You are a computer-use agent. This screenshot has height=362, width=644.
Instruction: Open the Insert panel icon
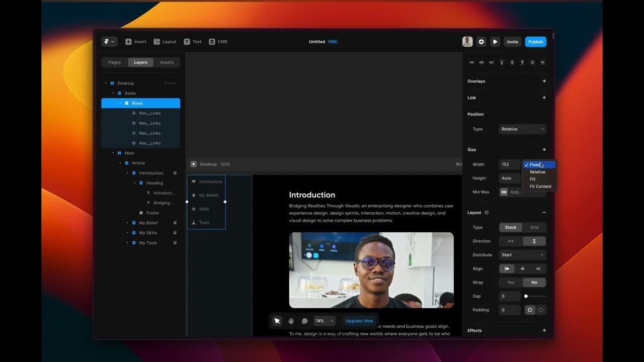click(x=129, y=42)
